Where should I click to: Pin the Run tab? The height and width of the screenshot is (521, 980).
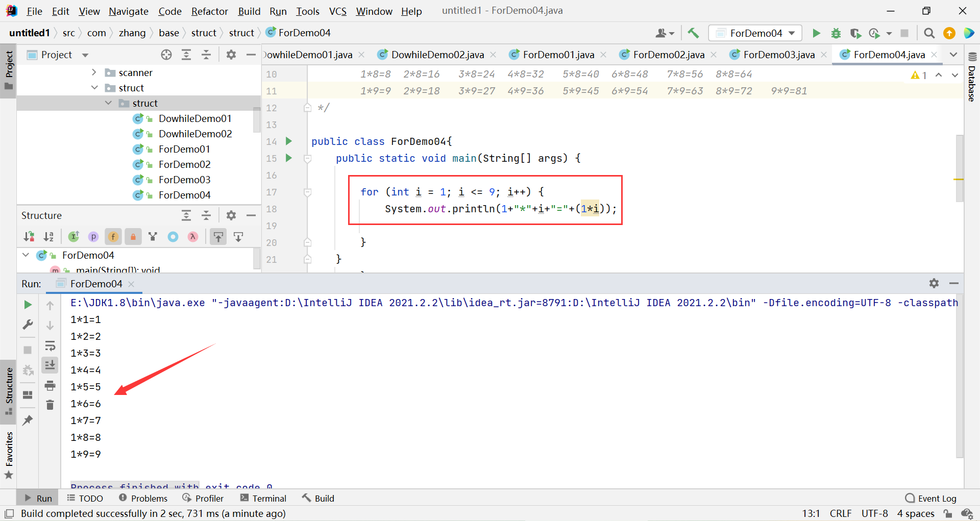(x=28, y=420)
